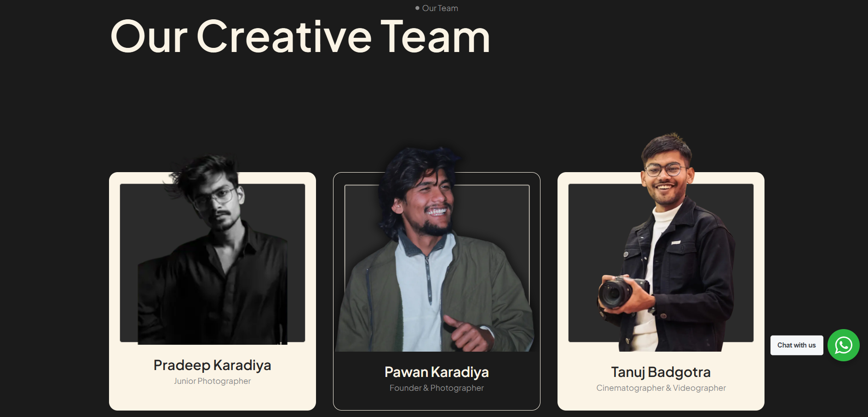This screenshot has height=417, width=868.
Task: Click the small Our Team section label
Action: 440,8
